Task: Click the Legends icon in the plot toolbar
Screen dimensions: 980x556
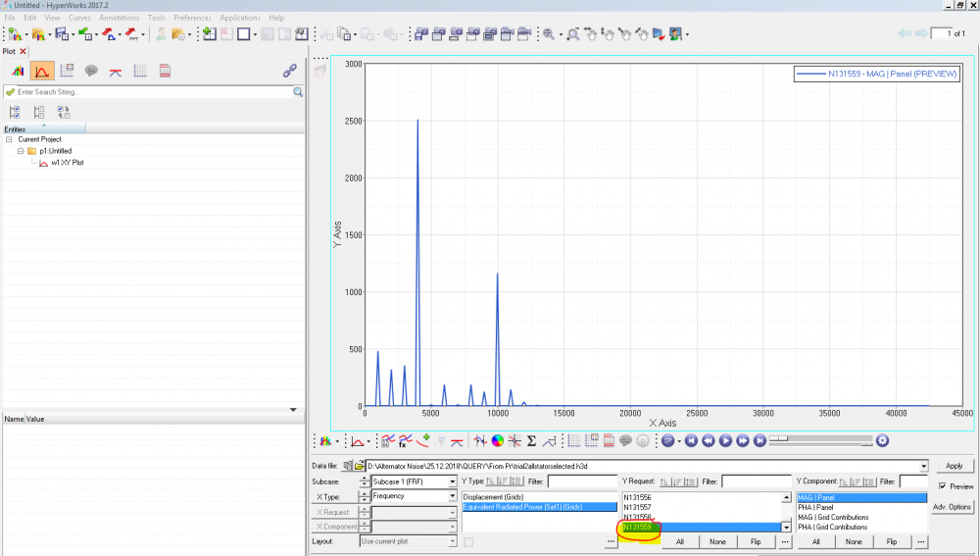Action: click(x=591, y=441)
